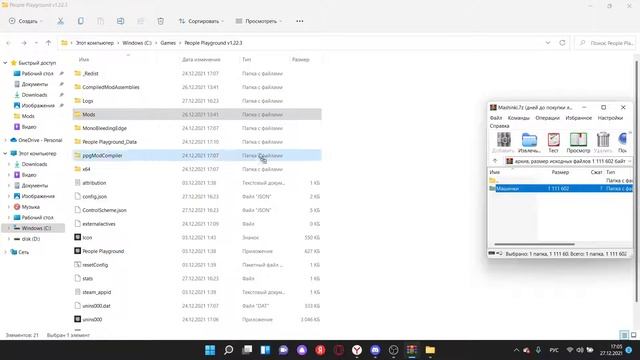Screen dimensions: 640x360
Task: Show hidden system tray icons chevron
Action: tap(516, 350)
